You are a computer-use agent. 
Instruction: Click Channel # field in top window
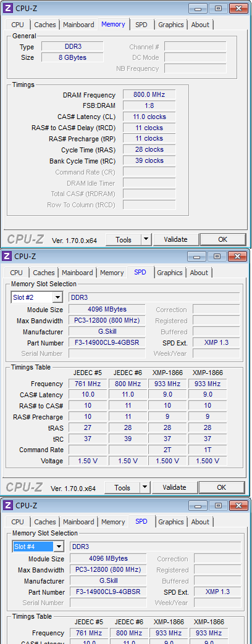pyautogui.click(x=195, y=46)
